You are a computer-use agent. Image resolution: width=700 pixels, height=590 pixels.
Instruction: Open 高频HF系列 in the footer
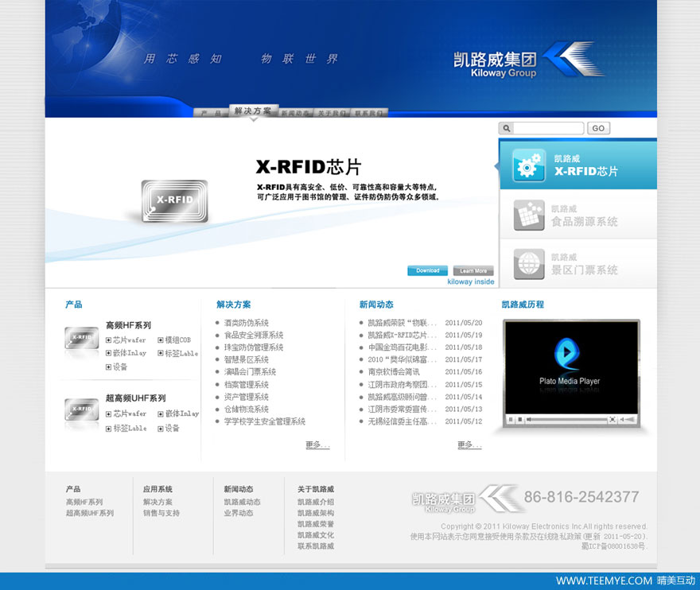point(84,502)
